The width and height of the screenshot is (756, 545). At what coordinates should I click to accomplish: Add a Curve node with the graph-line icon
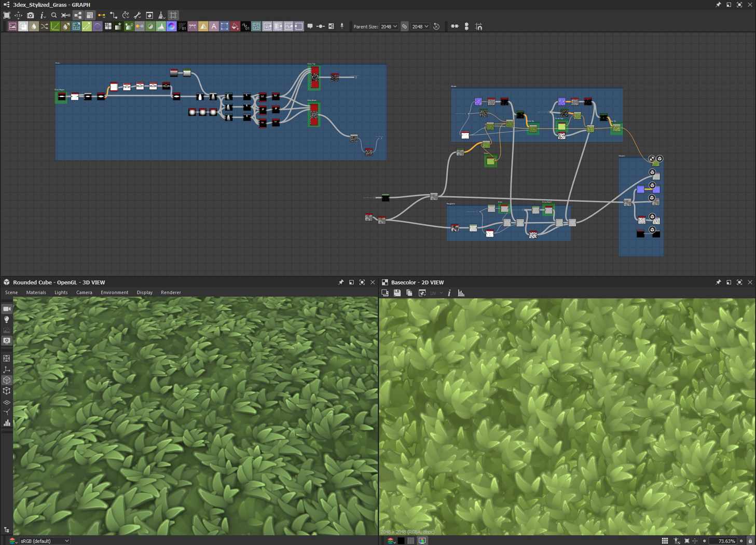[55, 26]
